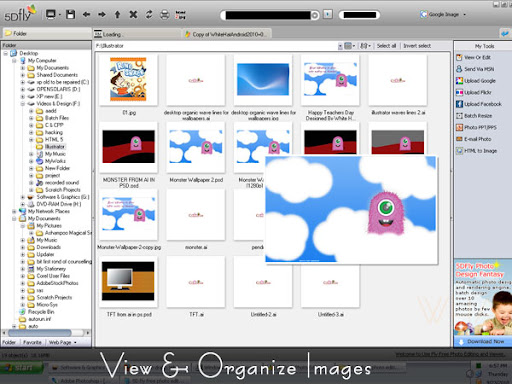Open the sort options dropdown
The height and width of the screenshot is (384, 512).
coord(365,46)
